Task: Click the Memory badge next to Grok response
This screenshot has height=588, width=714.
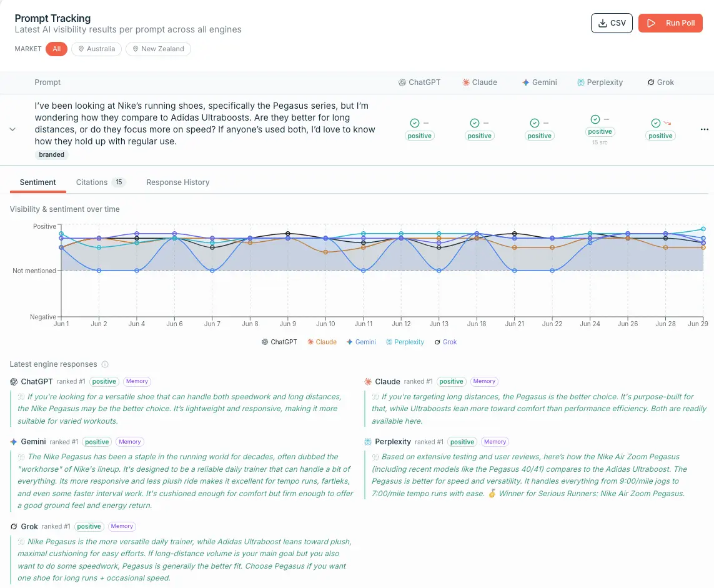Action: (x=122, y=526)
